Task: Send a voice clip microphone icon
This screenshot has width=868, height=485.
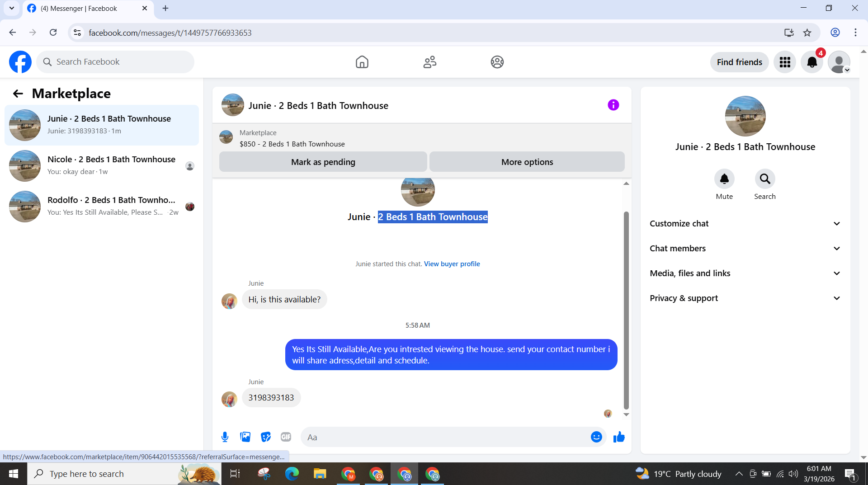Action: point(225,437)
